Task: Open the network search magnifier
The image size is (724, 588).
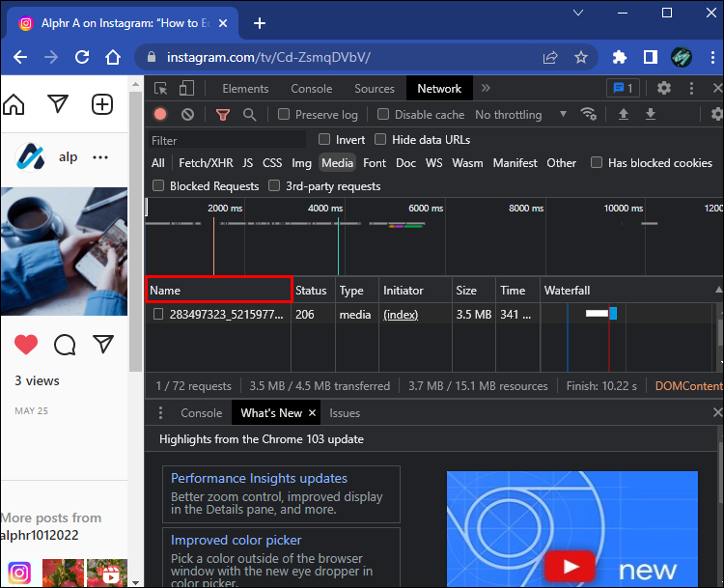Action: click(x=249, y=114)
